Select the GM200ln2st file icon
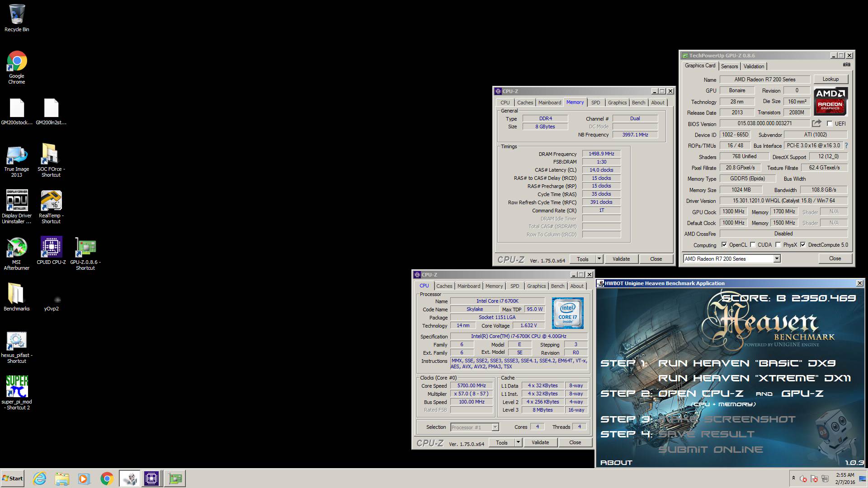 [x=51, y=112]
